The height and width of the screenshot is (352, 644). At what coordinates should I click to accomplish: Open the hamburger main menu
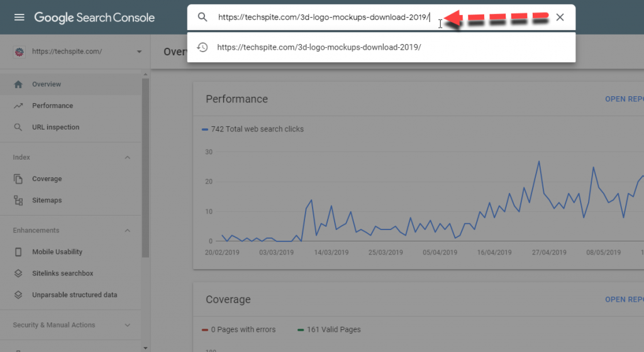(x=19, y=17)
